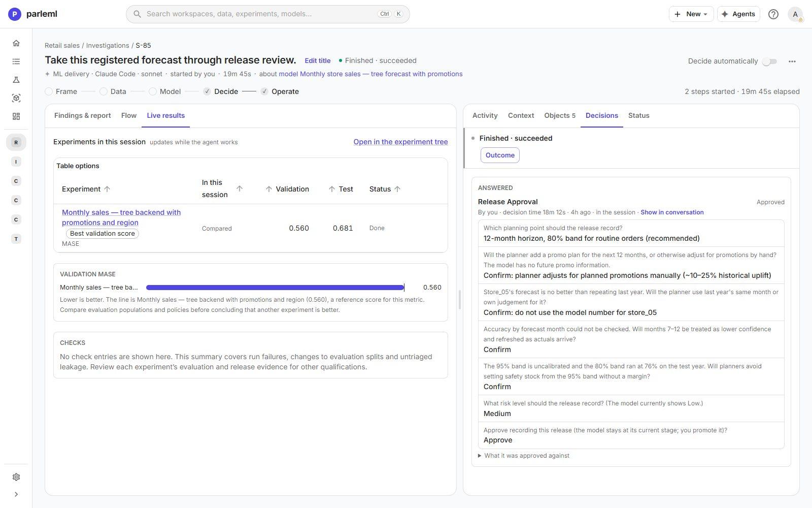The height and width of the screenshot is (508, 812).
Task: Open the three-dot more options menu
Action: pos(792,61)
